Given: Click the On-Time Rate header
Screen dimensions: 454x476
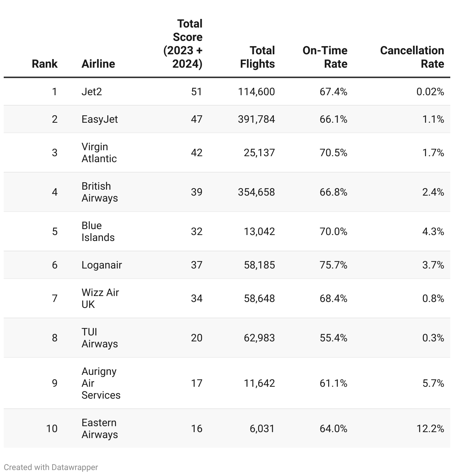Looking at the screenshot, I should 325,57.
